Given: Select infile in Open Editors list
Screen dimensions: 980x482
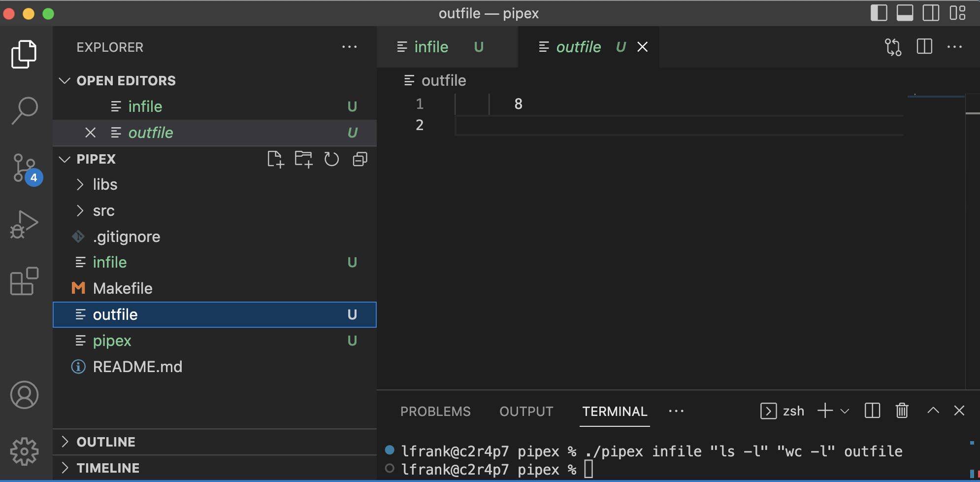Looking at the screenshot, I should (215, 106).
